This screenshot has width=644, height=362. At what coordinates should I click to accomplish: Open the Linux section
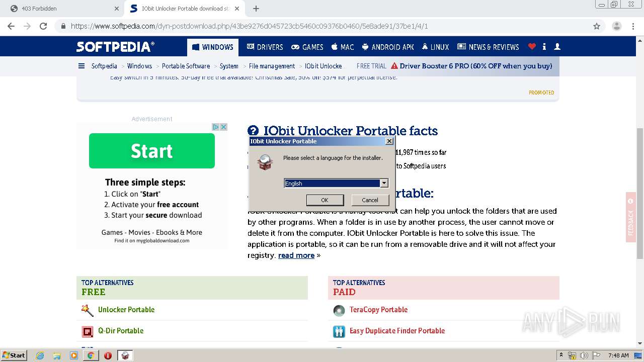(x=436, y=47)
